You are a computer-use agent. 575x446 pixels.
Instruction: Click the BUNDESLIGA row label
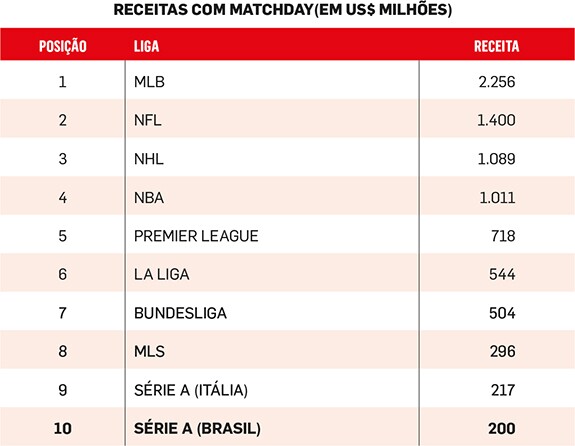tap(180, 313)
